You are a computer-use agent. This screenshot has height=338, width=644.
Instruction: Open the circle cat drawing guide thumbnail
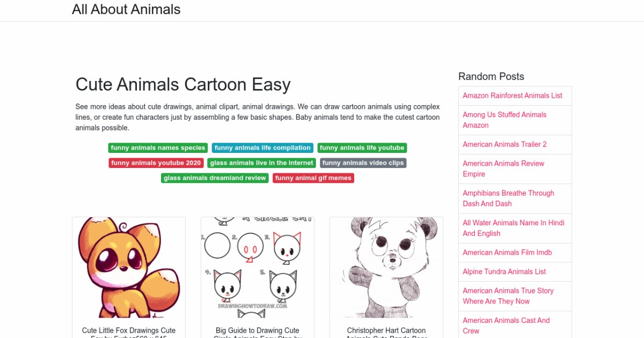coord(258,267)
